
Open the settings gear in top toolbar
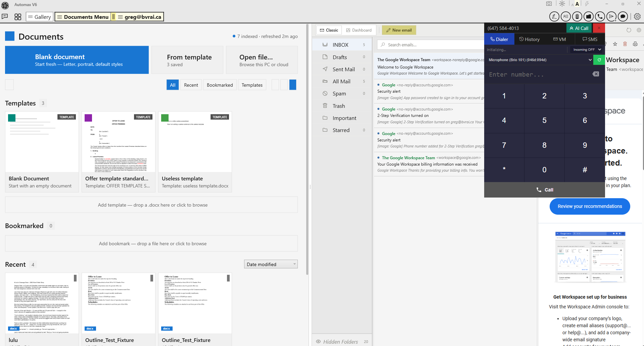[637, 16]
